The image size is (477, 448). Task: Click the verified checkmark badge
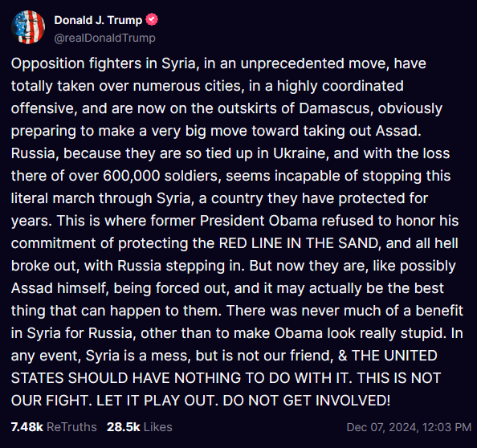(152, 19)
